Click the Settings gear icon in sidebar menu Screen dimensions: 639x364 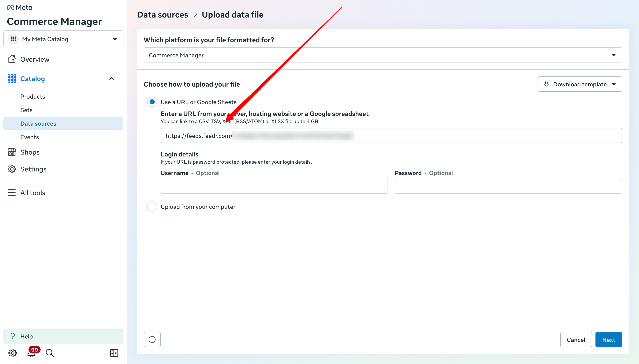12,169
